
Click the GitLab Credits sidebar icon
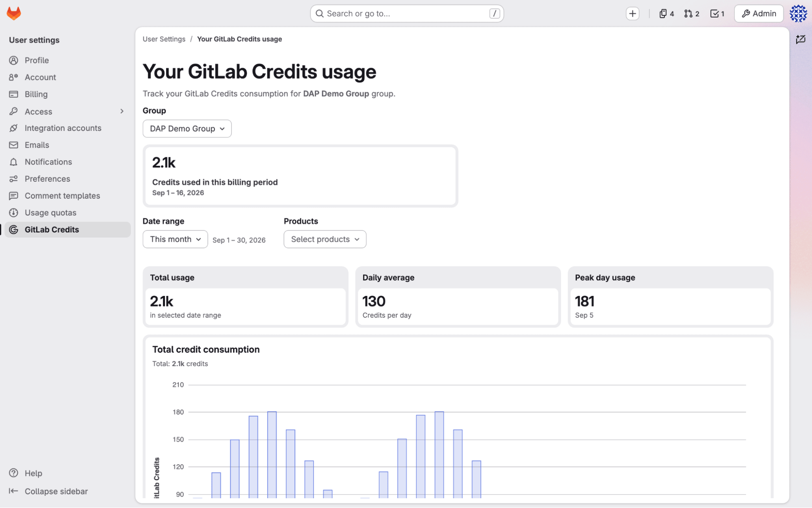tap(13, 230)
